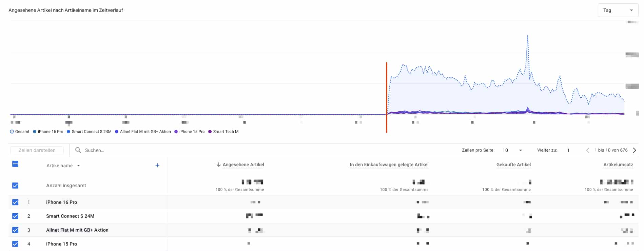Toggle iPhone 15 Pro legend entry

(190, 132)
